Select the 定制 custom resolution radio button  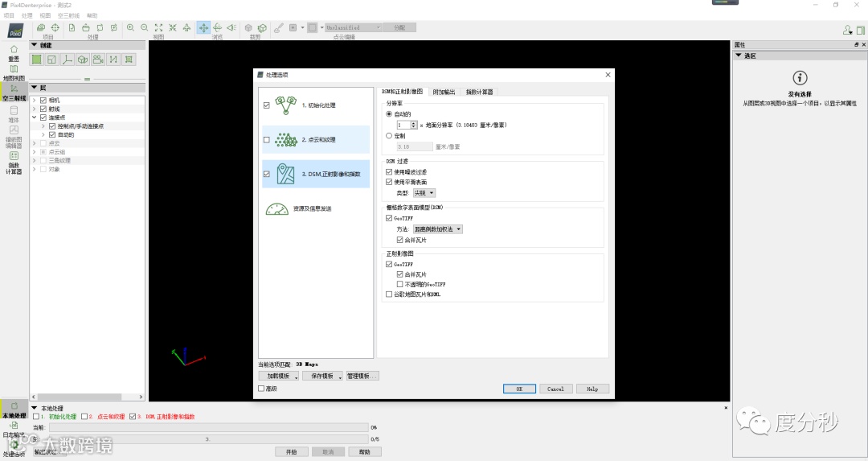[389, 135]
